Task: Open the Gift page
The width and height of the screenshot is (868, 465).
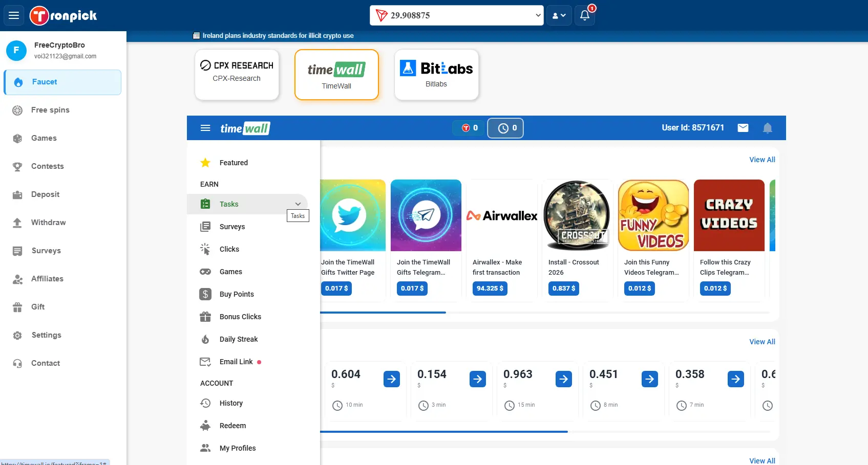Action: pyautogui.click(x=62, y=307)
